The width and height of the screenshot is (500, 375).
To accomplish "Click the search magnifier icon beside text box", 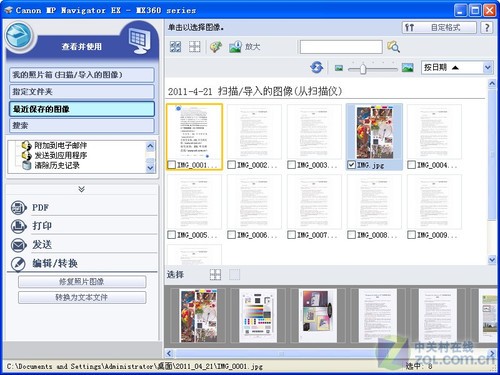I will [x=393, y=47].
